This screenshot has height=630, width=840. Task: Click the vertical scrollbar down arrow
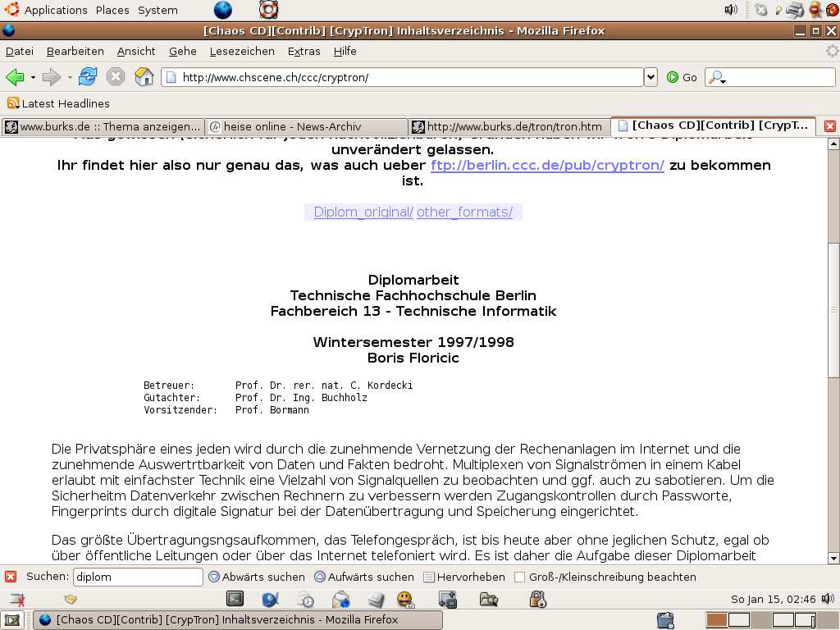833,558
